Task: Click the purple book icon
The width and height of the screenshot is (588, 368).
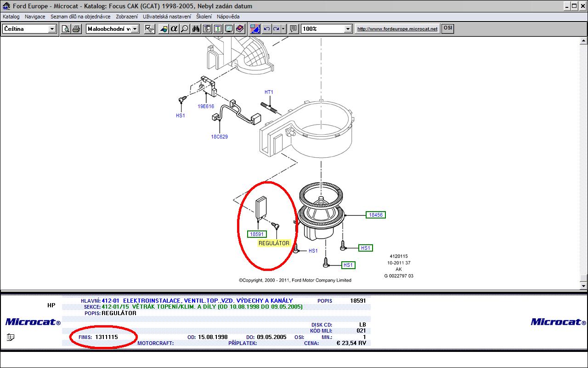Action: 239,29
